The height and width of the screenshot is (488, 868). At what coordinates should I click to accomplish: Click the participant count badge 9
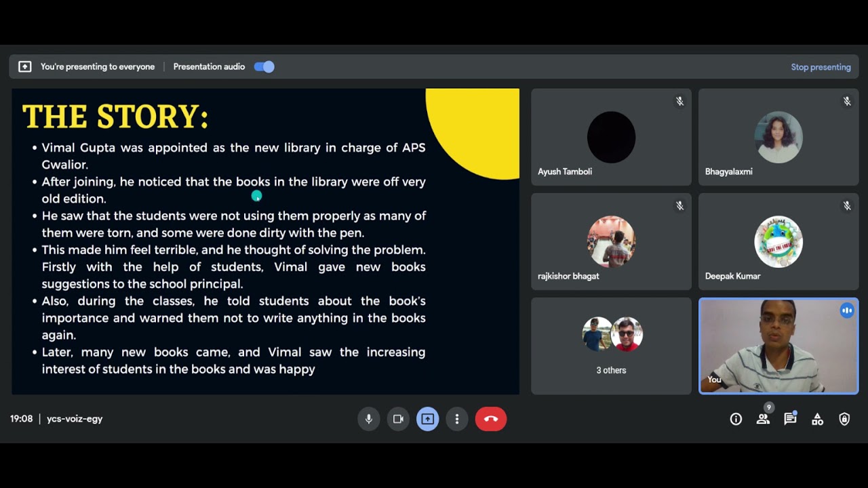[x=768, y=408]
